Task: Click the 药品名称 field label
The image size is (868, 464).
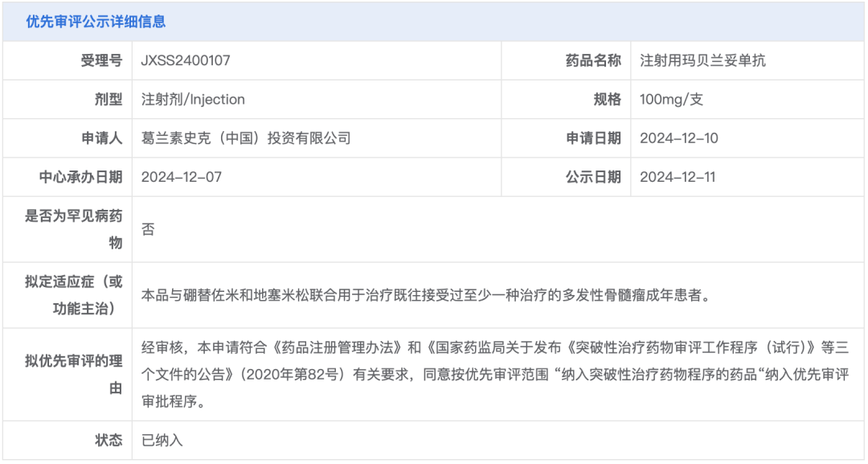Action: 593,60
